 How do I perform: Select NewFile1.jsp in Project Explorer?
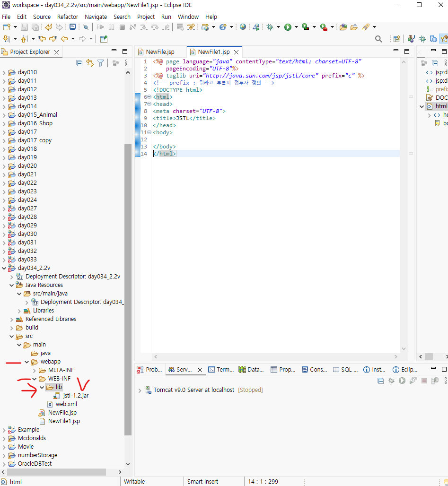point(64,421)
